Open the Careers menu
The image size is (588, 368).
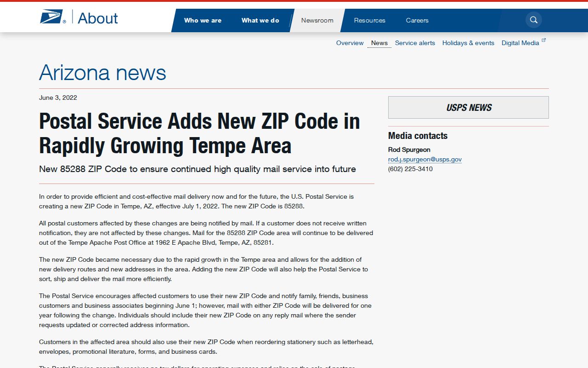click(x=417, y=20)
